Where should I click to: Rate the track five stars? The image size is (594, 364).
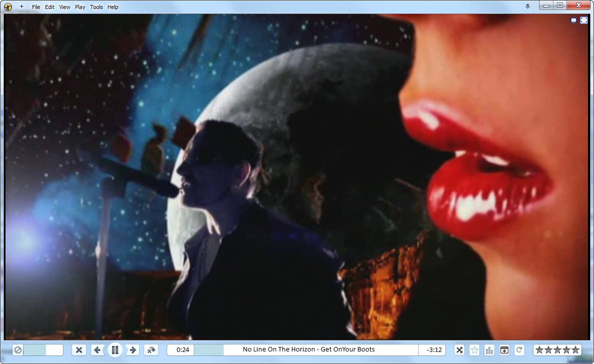pyautogui.click(x=575, y=350)
